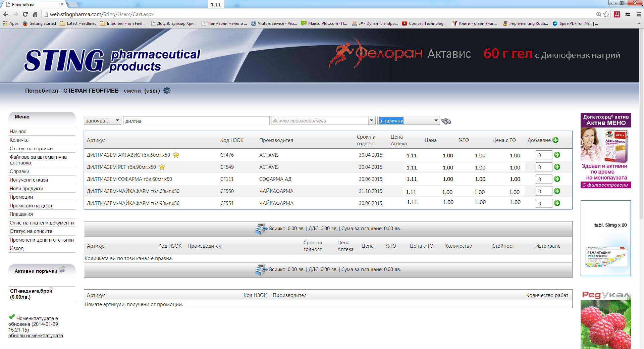Screen dimensions: 644x349
Task: Click СОФАРМА АД manufacturer cell
Action: 275,179
